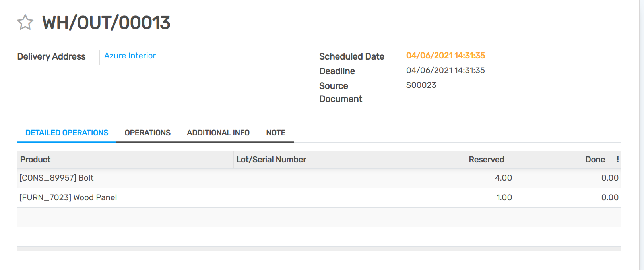Click the Done quantity for Bolt

[609, 178]
